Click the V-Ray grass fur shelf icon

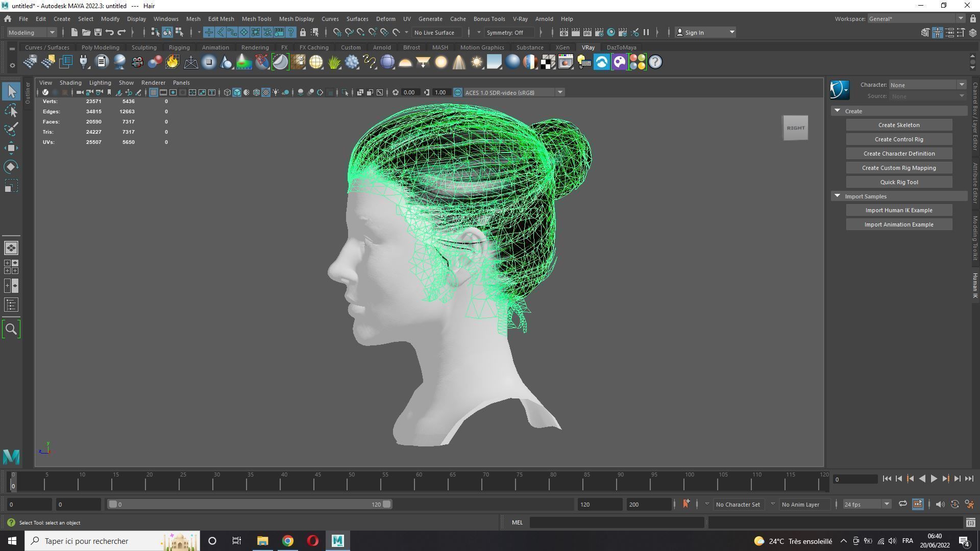[334, 62]
